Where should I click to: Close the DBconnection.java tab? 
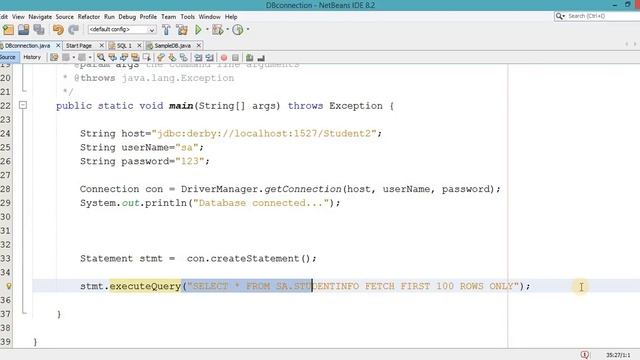(x=58, y=46)
